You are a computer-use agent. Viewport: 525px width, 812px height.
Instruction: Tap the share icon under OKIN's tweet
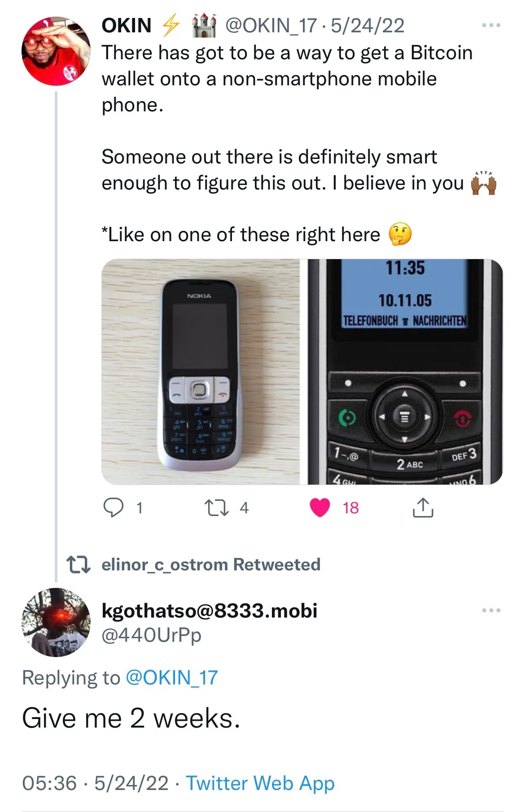pos(423,507)
